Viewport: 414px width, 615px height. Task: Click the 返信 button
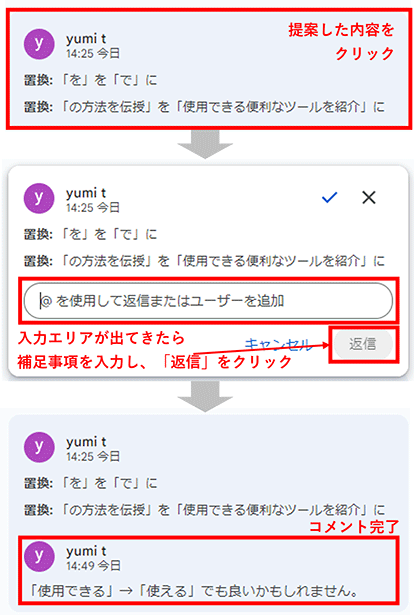click(363, 344)
